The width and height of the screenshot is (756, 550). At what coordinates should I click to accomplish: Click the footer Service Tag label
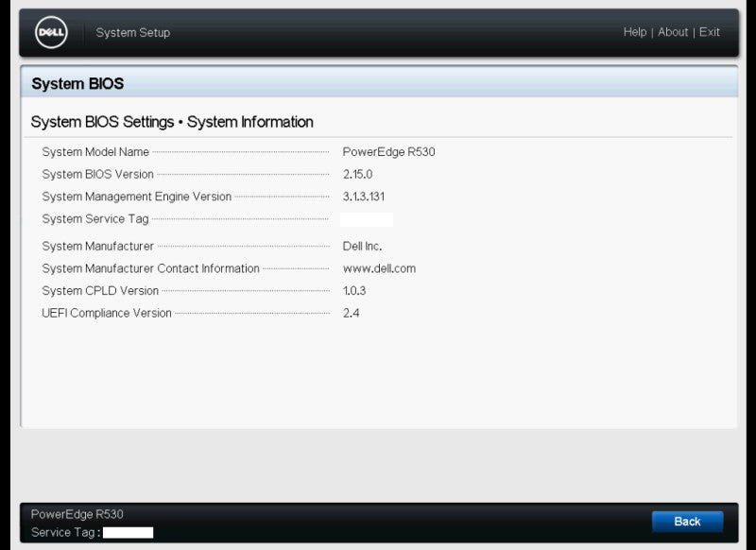[x=65, y=532]
